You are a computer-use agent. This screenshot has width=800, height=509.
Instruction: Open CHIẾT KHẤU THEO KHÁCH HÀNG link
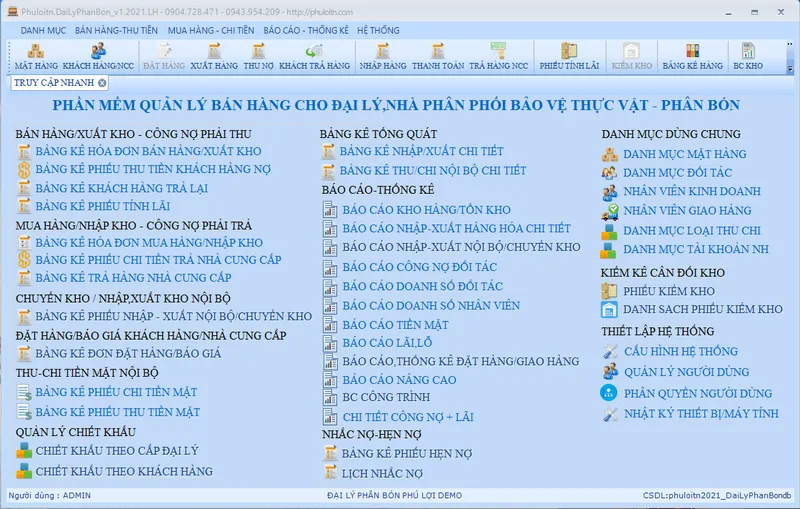pos(124,471)
